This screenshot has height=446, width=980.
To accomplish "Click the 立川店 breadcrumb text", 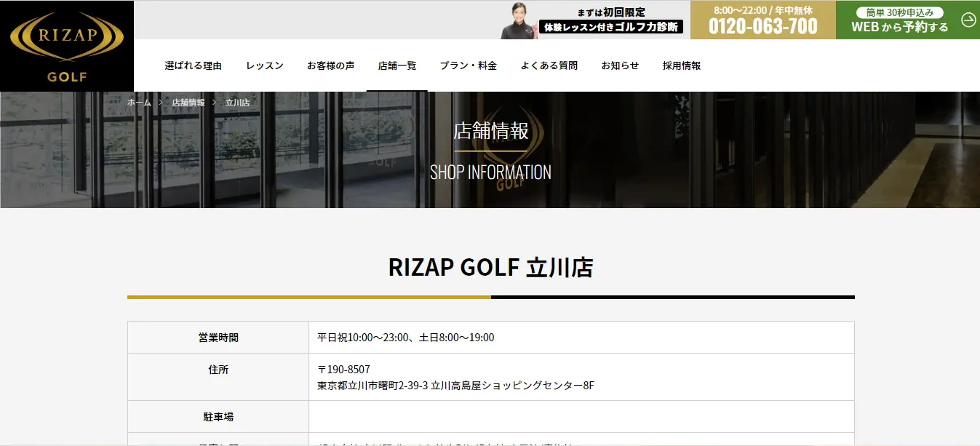I will pos(237,103).
